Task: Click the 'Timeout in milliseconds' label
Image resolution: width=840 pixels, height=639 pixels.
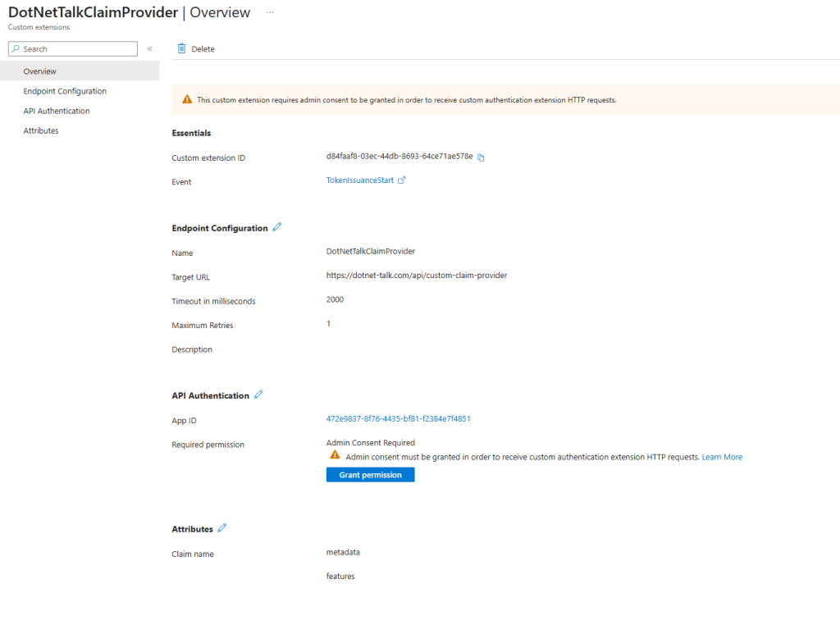Action: point(213,301)
